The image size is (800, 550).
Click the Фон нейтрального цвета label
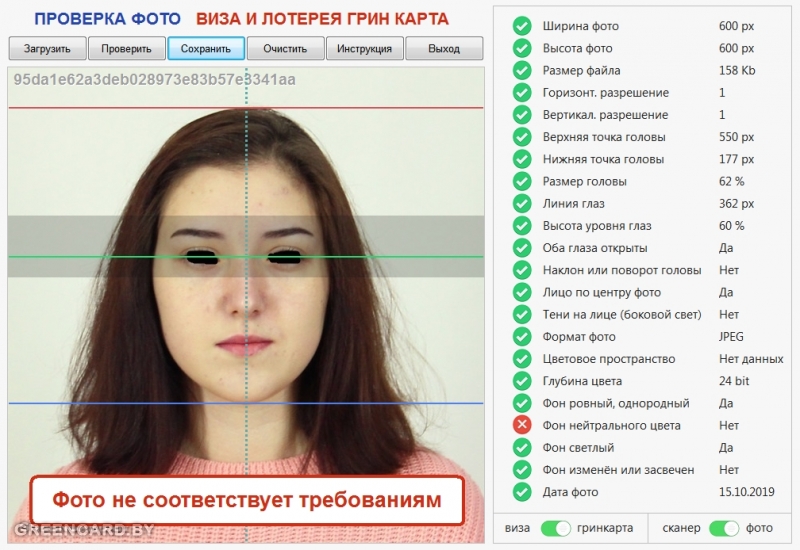(611, 426)
